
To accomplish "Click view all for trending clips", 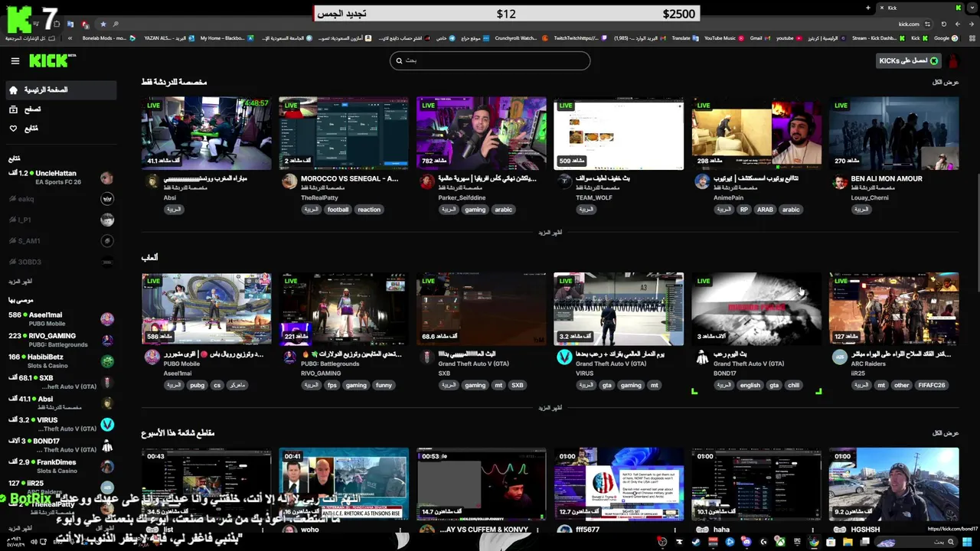I will pos(946,433).
